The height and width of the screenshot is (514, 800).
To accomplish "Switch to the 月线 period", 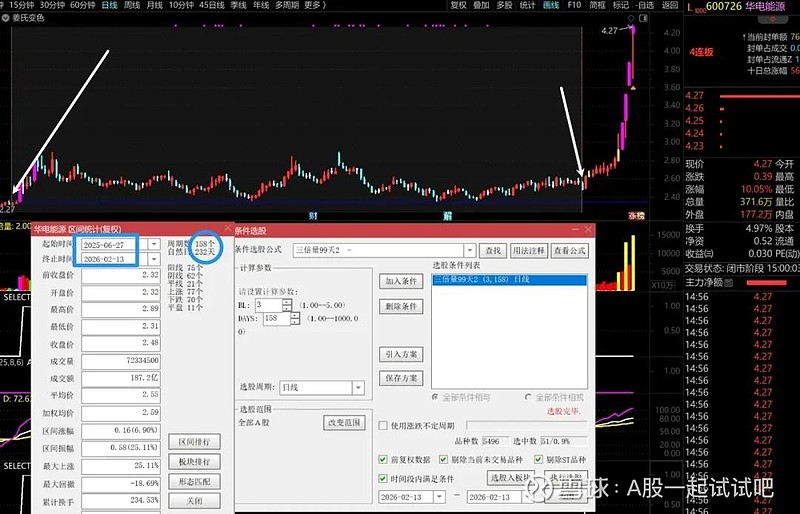I will (x=154, y=5).
